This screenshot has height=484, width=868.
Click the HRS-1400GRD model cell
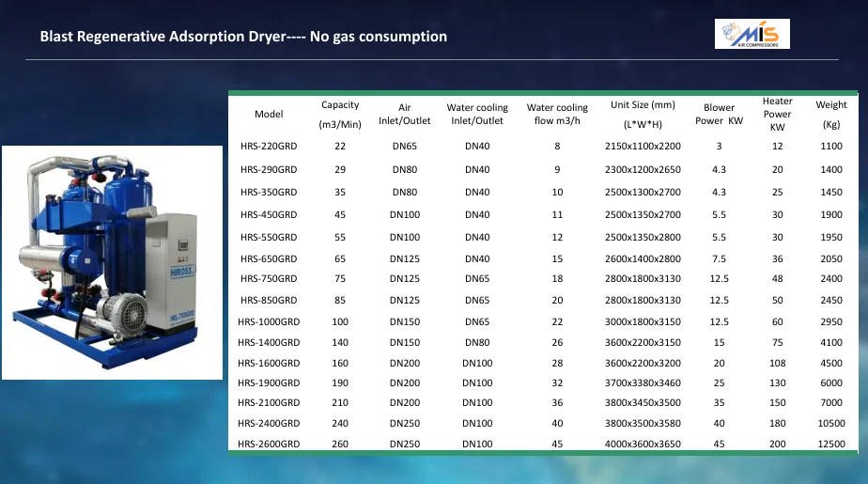pyautogui.click(x=269, y=344)
